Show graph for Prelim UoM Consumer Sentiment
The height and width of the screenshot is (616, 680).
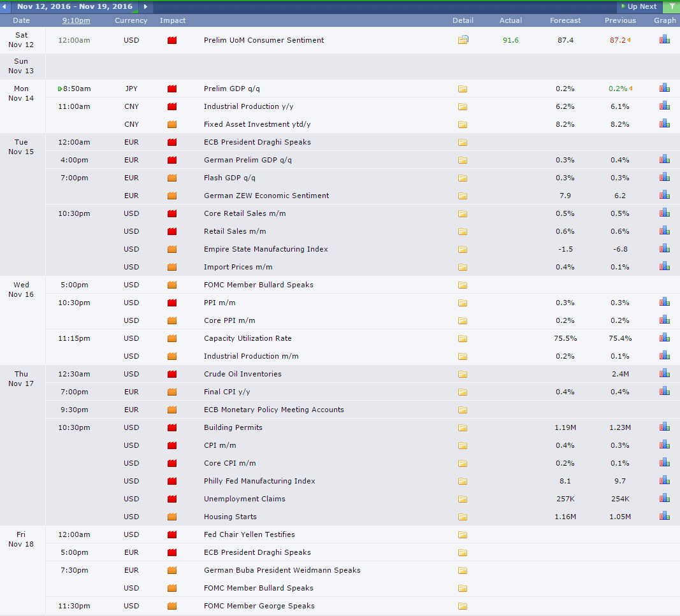(665, 39)
